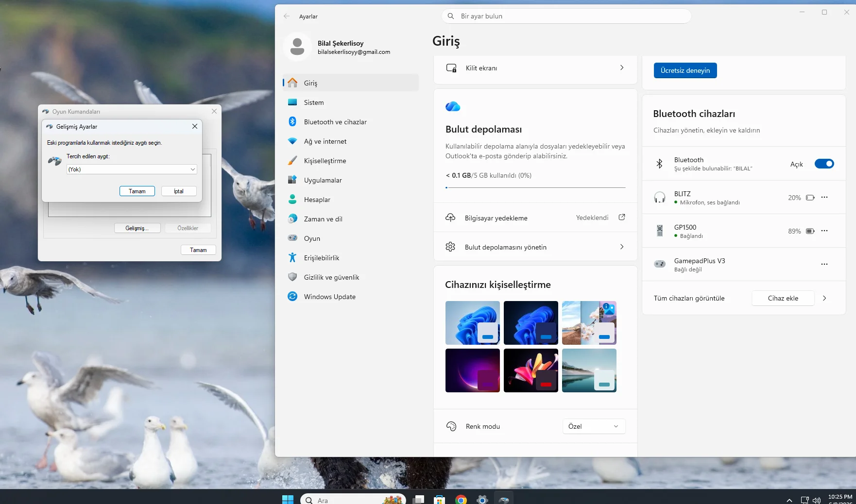856x504 pixels.
Task: Expand the Kilit ekranı chevron
Action: point(622,67)
